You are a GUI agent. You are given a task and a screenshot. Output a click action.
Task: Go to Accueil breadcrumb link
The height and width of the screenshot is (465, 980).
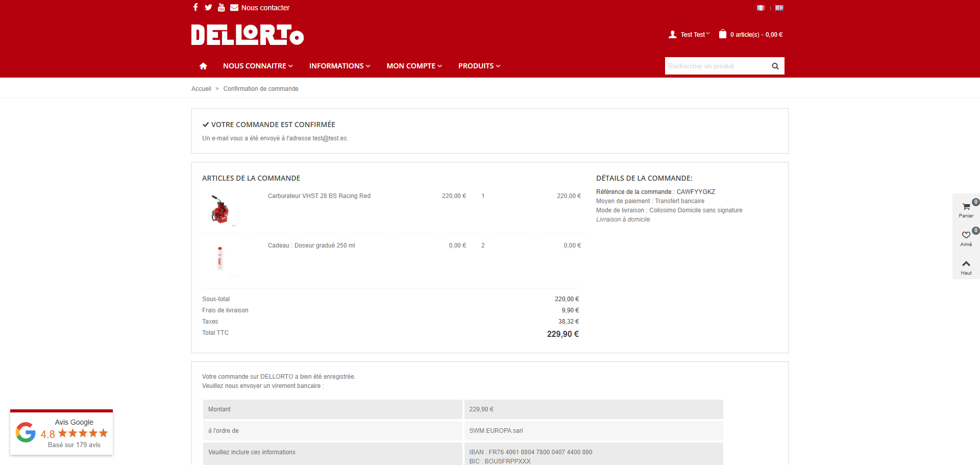tap(201, 89)
